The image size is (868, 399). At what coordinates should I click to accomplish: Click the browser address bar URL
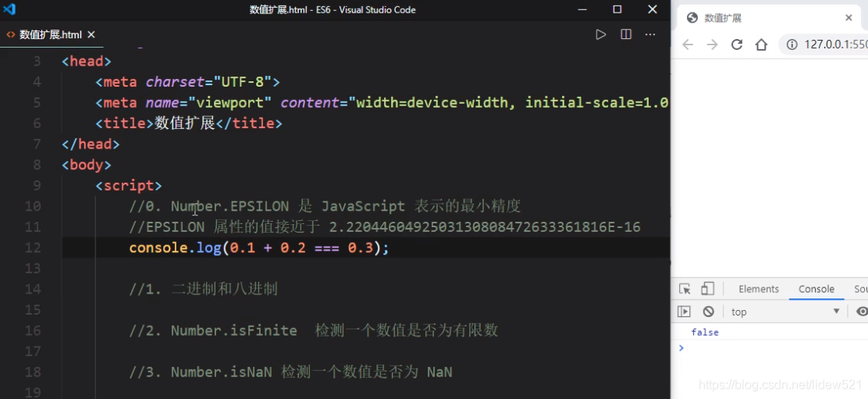tap(835, 45)
